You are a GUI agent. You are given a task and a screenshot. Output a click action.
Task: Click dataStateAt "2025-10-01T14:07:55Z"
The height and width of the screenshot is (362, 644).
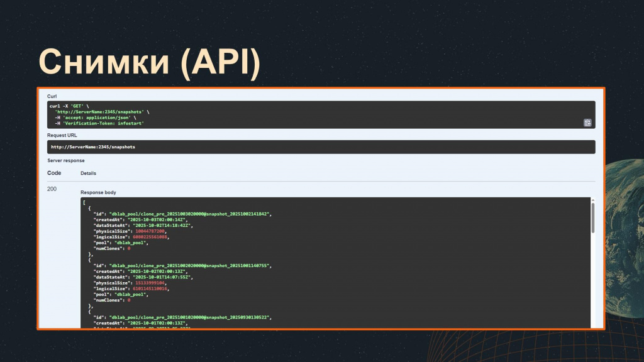(160, 277)
